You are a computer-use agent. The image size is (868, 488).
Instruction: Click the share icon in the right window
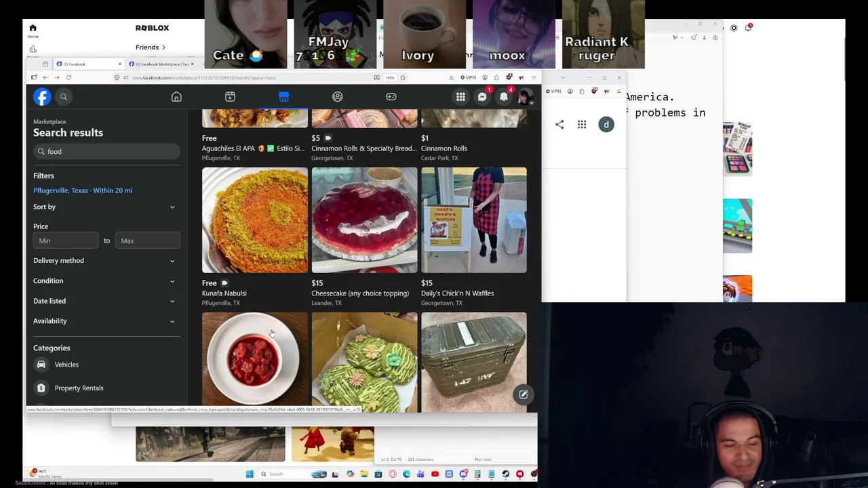click(x=559, y=125)
